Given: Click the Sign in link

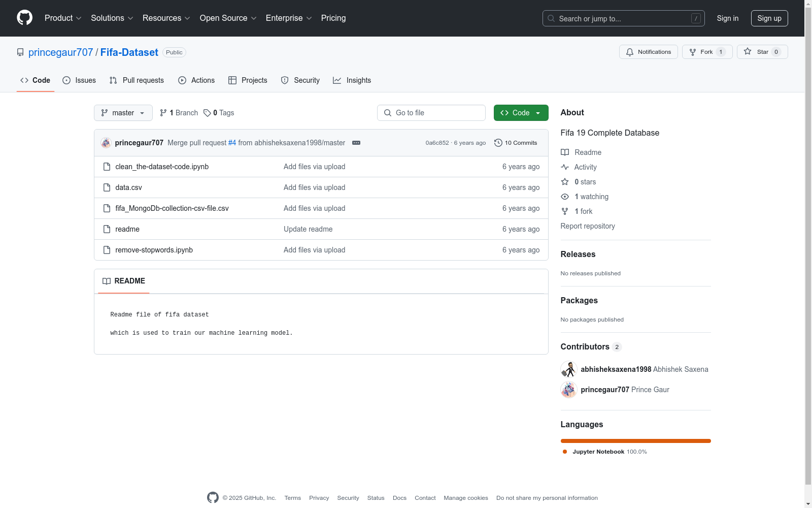Looking at the screenshot, I should click(728, 18).
